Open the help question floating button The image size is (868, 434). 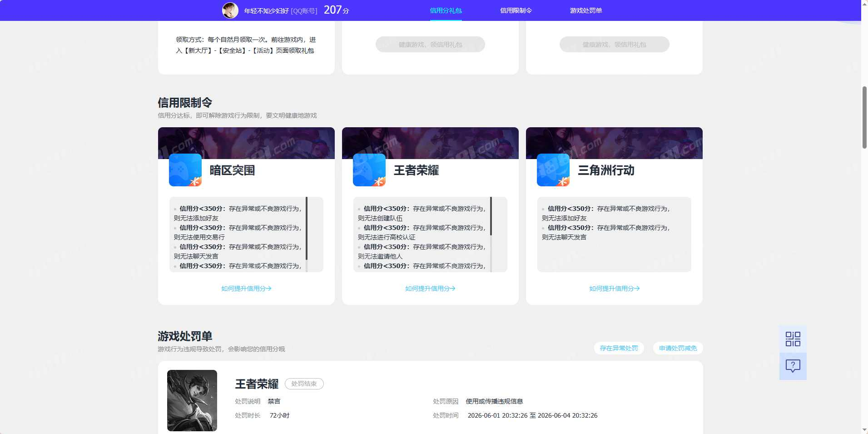[x=793, y=366]
